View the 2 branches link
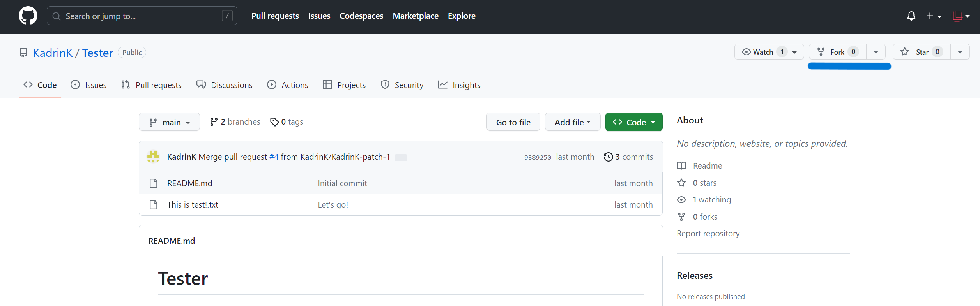Image resolution: width=980 pixels, height=306 pixels. pyautogui.click(x=235, y=122)
